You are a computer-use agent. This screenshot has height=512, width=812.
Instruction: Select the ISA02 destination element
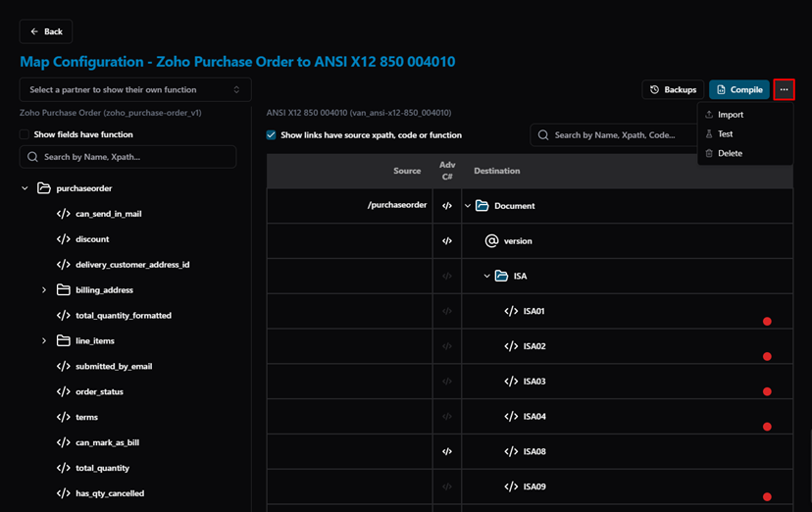534,346
